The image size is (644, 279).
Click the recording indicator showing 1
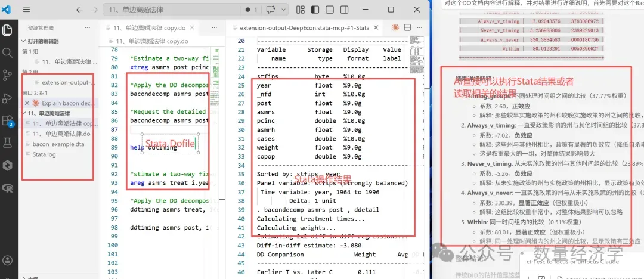click(251, 10)
